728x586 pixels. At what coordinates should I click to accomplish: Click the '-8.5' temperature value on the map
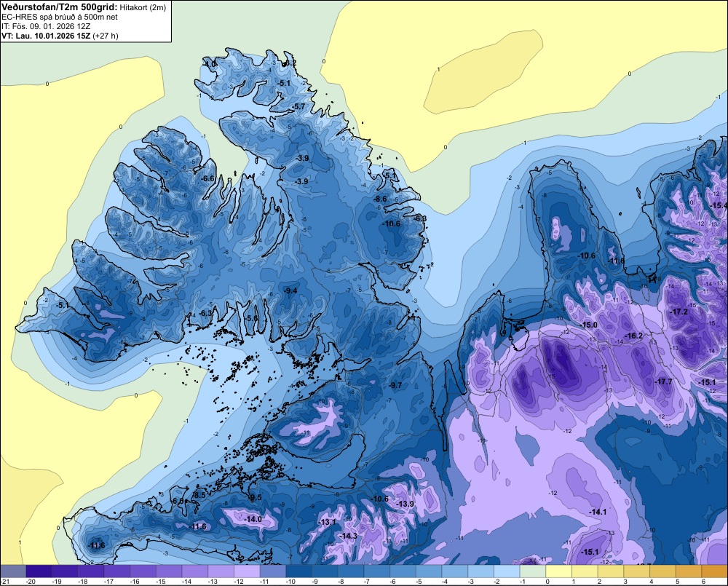(199, 496)
